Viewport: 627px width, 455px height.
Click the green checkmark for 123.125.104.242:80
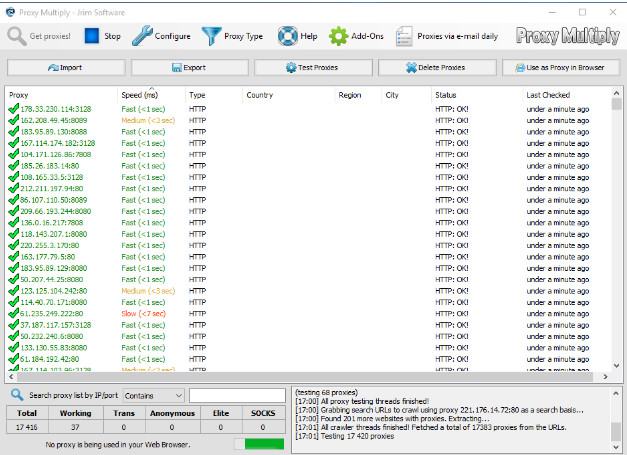point(14,291)
